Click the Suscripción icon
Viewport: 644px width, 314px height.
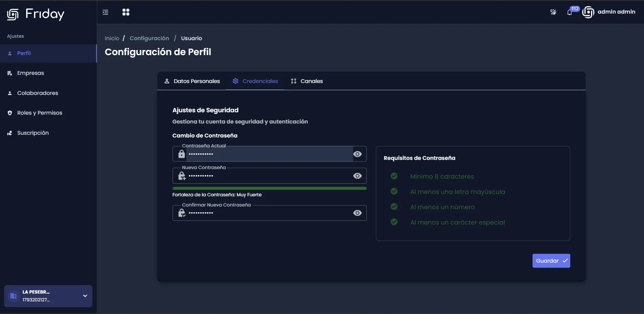pyautogui.click(x=10, y=133)
